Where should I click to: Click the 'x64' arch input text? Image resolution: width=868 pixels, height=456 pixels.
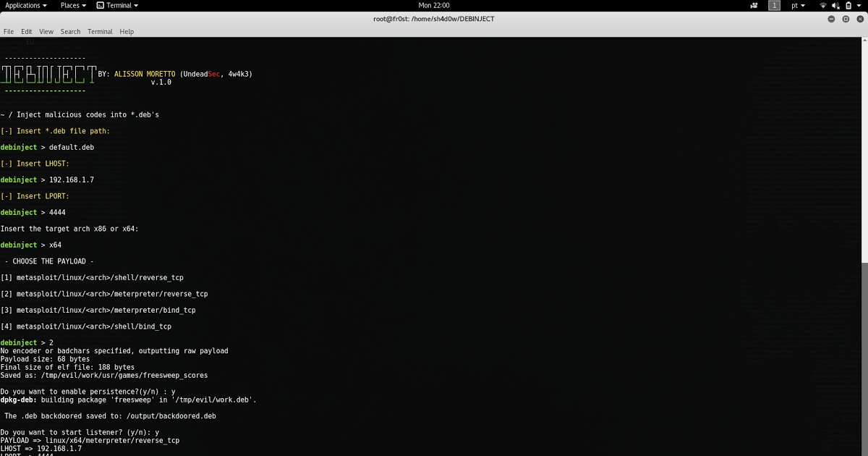55,245
